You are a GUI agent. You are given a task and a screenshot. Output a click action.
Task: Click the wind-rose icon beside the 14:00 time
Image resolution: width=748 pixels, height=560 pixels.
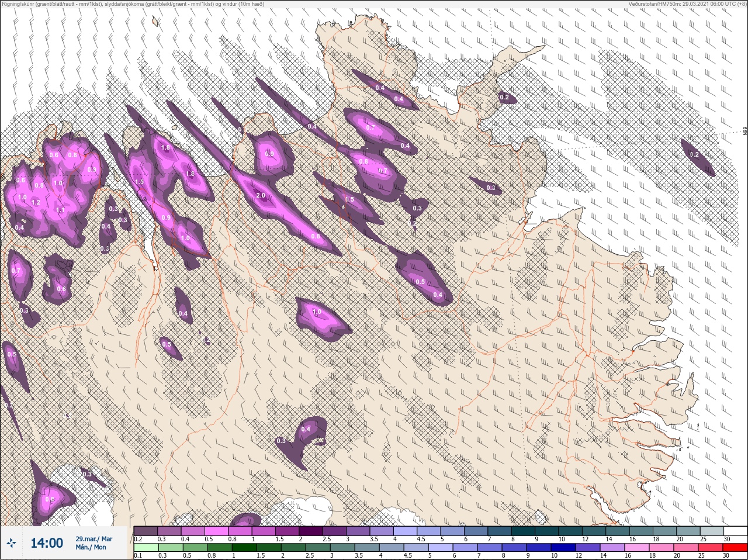[11, 544]
